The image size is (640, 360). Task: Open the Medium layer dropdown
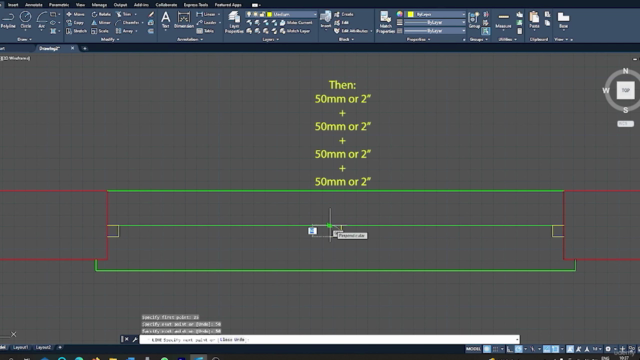281,14
